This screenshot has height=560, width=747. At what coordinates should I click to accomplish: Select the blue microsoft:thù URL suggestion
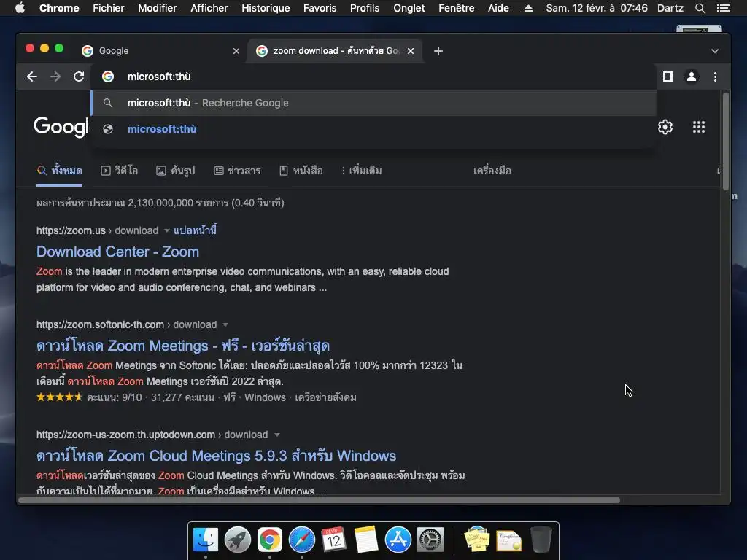pos(373,129)
